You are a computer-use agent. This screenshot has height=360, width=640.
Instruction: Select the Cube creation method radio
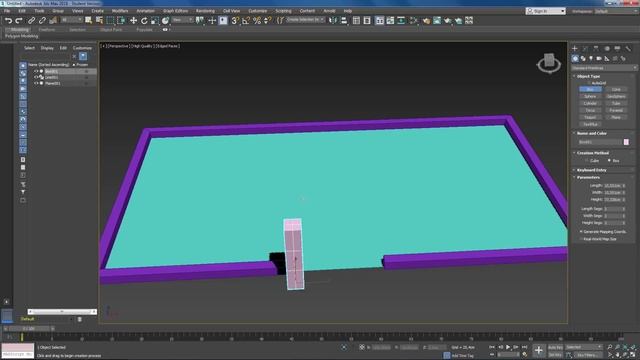click(x=587, y=161)
